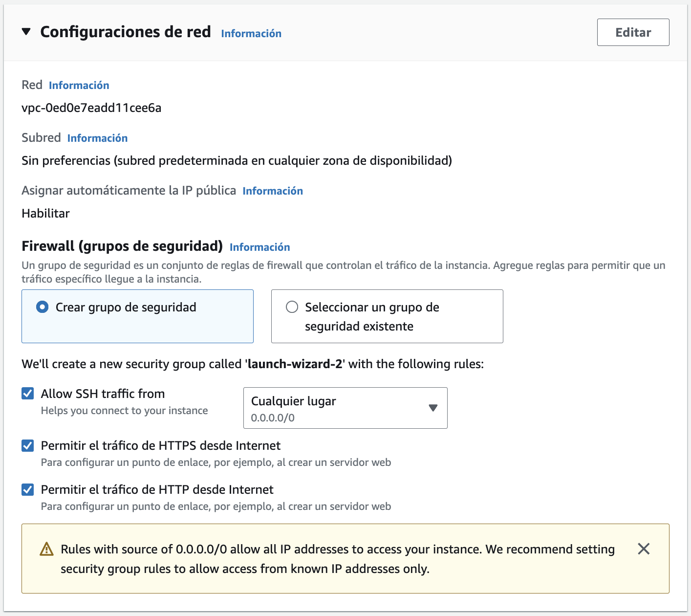Image resolution: width=691 pixels, height=616 pixels.
Task: Uncheck Permitir el tráfico de HTTPS checkbox
Action: click(x=28, y=445)
